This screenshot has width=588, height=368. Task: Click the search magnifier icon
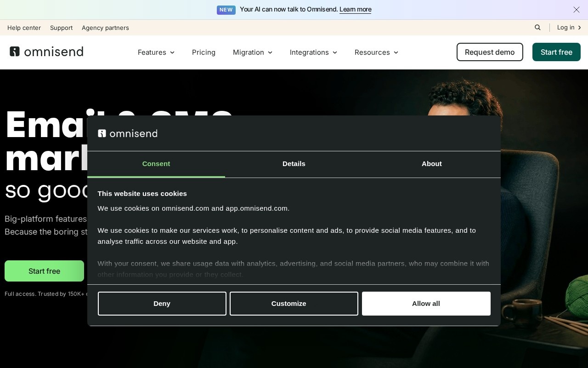537,28
